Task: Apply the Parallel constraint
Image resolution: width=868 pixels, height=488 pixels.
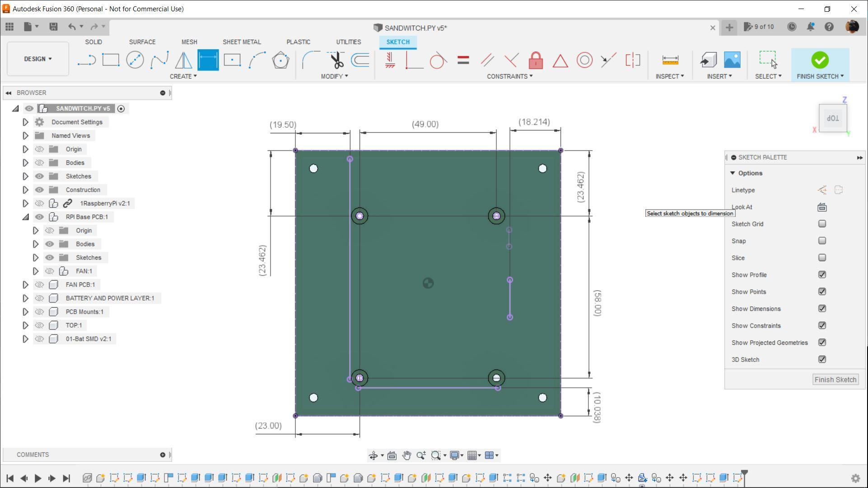Action: point(487,60)
